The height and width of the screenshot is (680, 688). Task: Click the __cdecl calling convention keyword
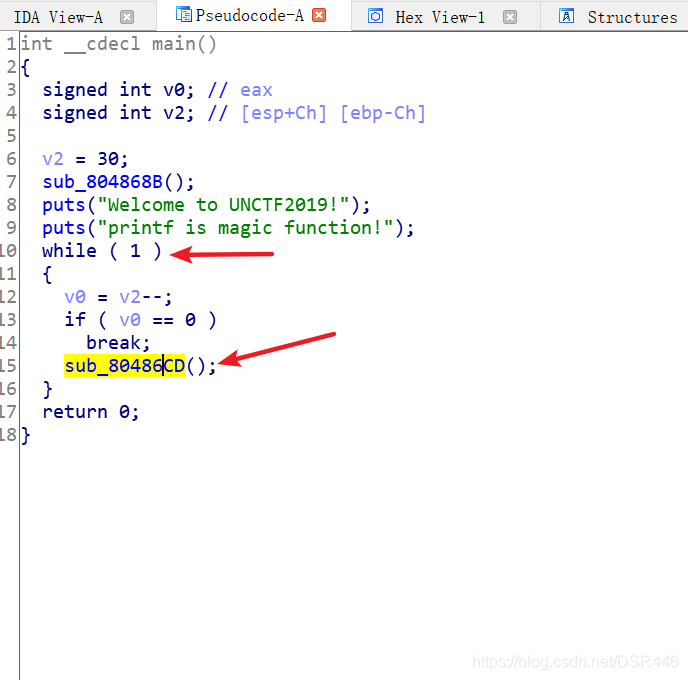(102, 44)
